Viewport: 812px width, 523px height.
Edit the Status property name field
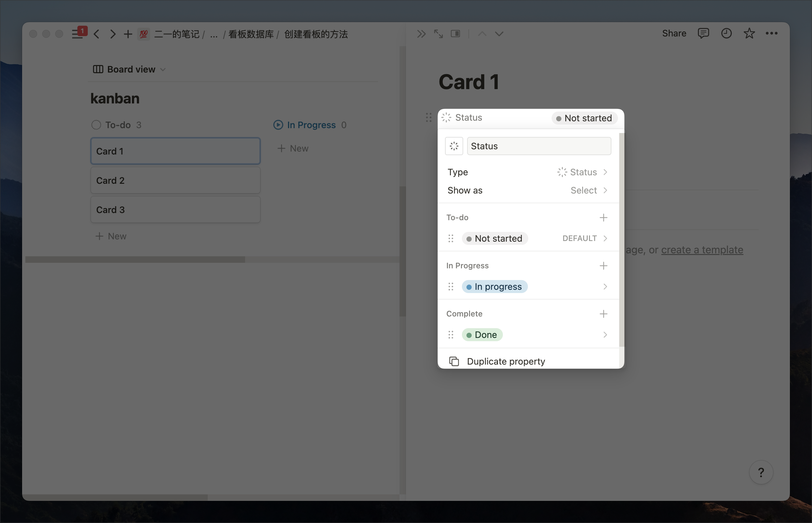pos(539,146)
